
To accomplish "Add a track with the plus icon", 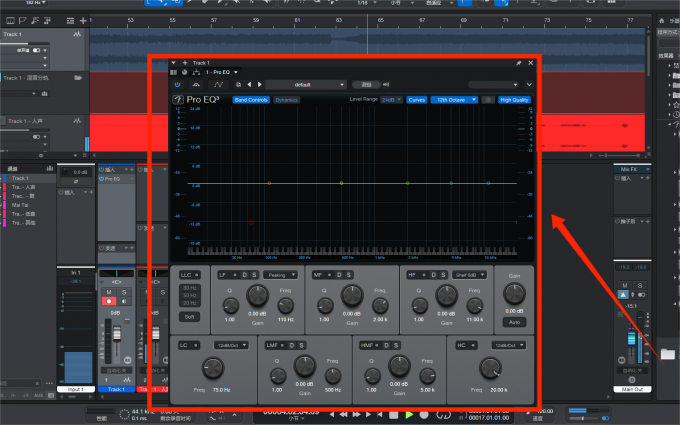I will pos(83,20).
